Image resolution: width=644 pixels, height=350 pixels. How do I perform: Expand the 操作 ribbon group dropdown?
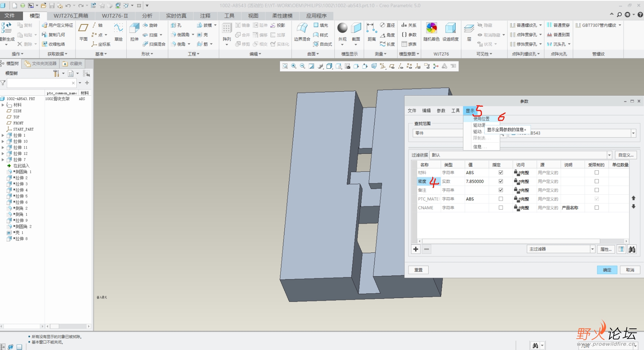coord(18,54)
